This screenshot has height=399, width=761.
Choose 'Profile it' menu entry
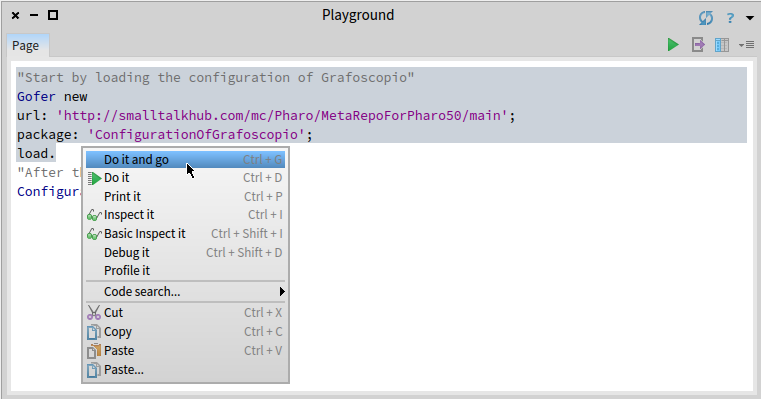coord(185,270)
